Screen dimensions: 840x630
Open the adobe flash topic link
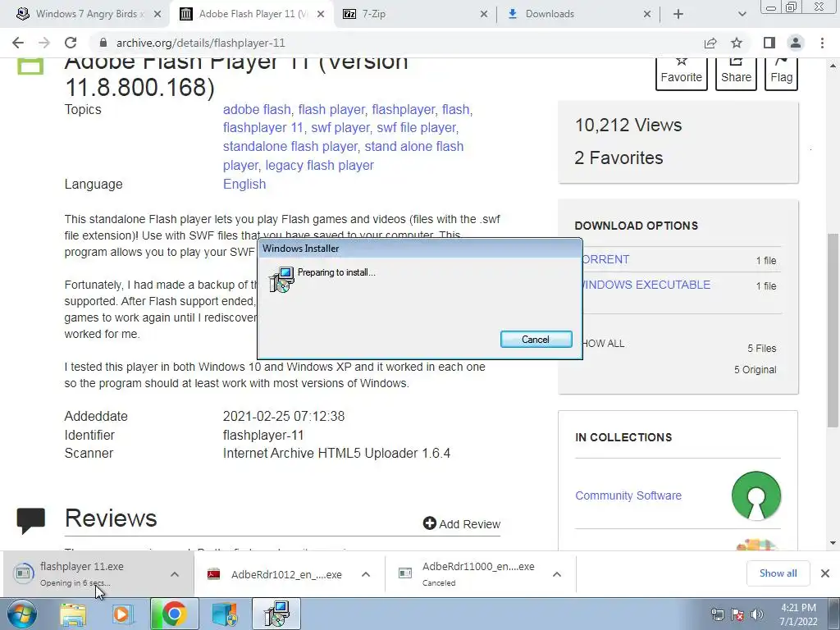[257, 109]
